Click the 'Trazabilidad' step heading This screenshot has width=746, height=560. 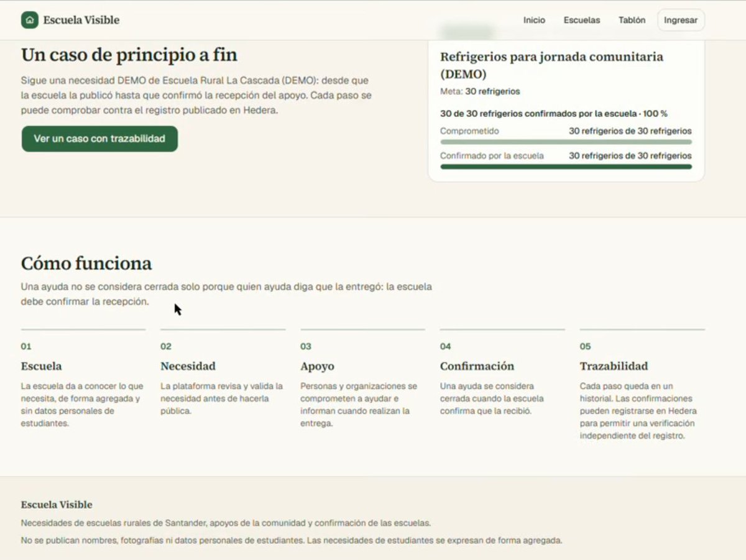614,366
